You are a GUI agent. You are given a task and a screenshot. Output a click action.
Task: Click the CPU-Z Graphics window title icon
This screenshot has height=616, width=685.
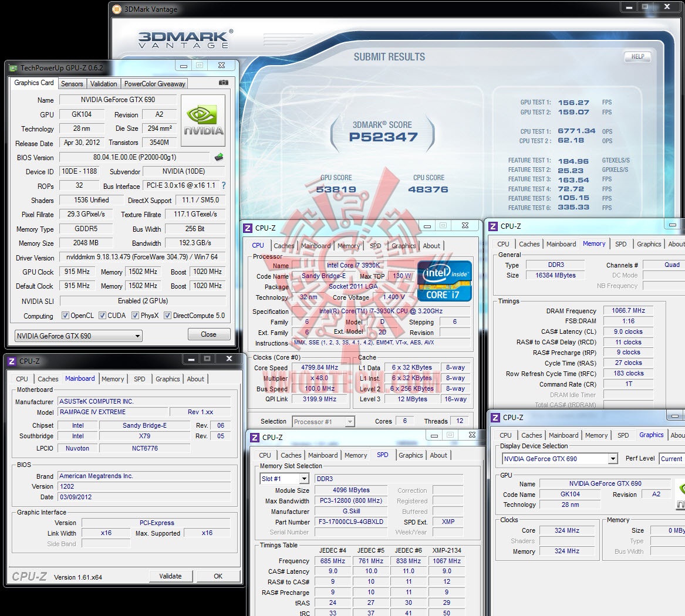(x=495, y=417)
